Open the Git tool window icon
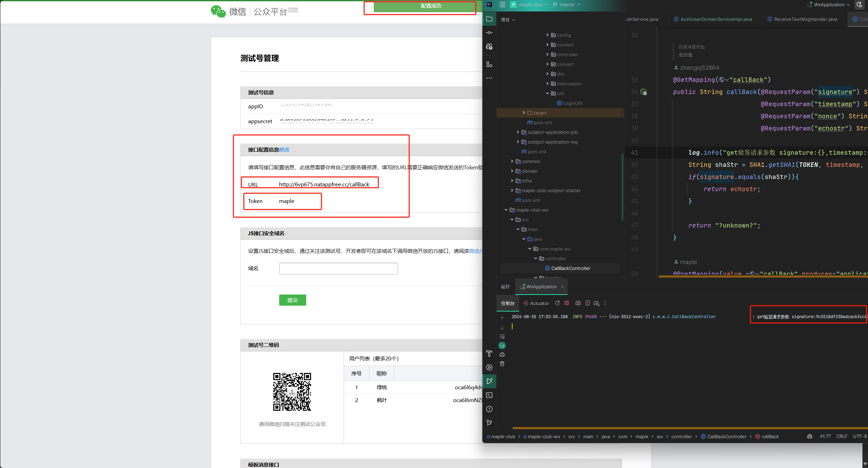Screen dimensions: 868x468 tap(489, 423)
